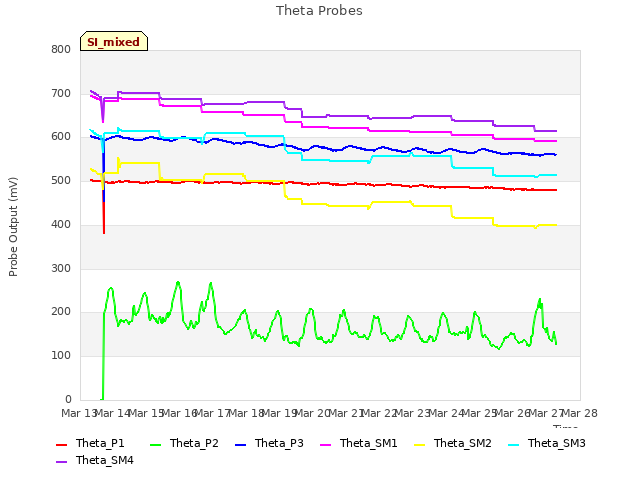Click the Mar 13 x-axis tick label
Screen dimensions: 640x480
pos(79,413)
